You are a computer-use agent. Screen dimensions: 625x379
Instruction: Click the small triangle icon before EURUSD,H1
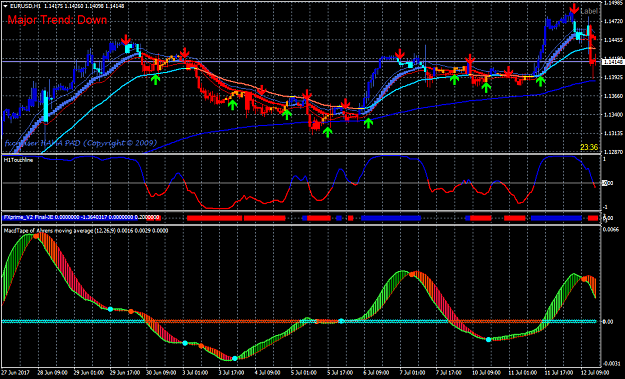click(5, 6)
